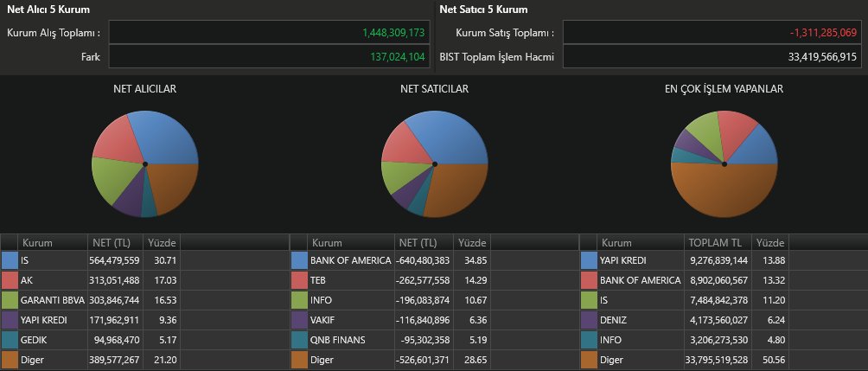The image size is (868, 371).
Task: Select the VAKIF row
Action: pyautogui.click(x=435, y=320)
